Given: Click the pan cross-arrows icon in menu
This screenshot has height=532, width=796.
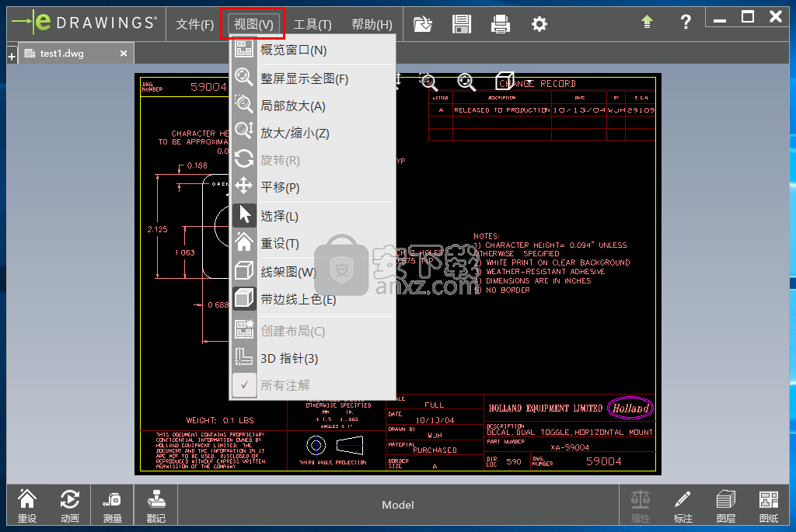Looking at the screenshot, I should point(244,185).
